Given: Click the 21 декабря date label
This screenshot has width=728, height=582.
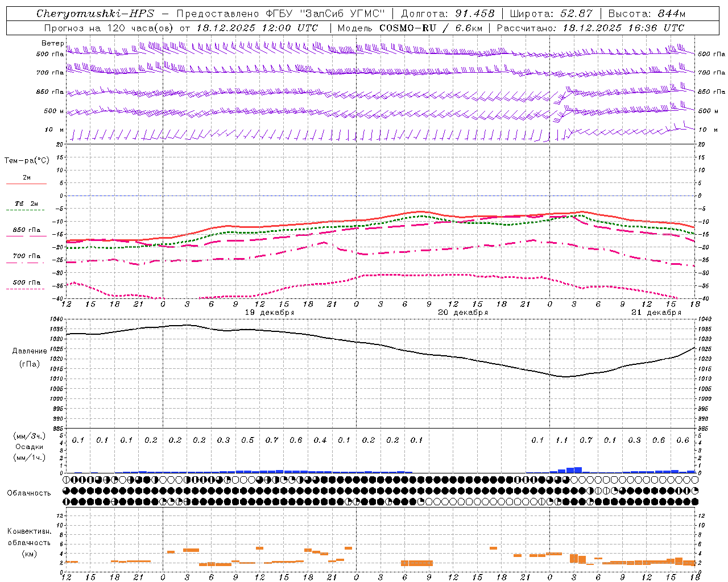Looking at the screenshot, I should 656,313.
